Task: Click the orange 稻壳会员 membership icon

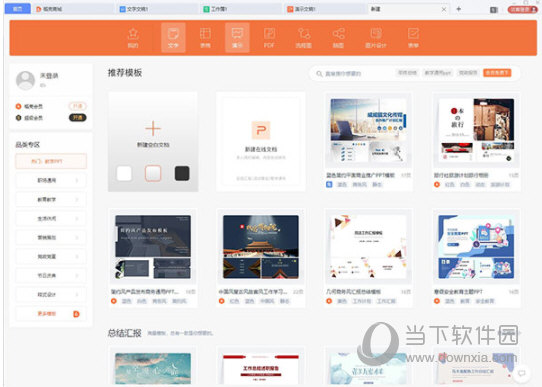Action: [18, 106]
